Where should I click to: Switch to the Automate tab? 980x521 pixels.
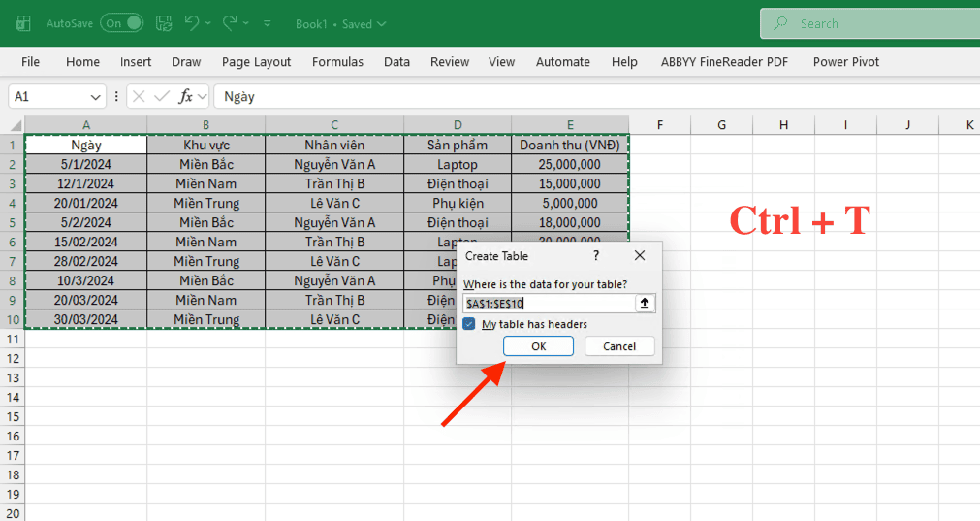562,62
